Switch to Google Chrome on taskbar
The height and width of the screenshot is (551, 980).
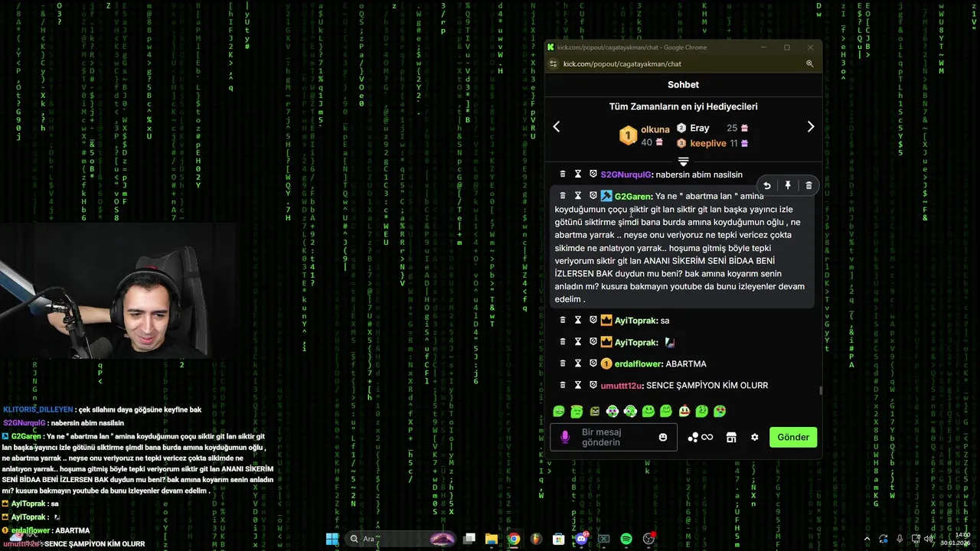(514, 539)
